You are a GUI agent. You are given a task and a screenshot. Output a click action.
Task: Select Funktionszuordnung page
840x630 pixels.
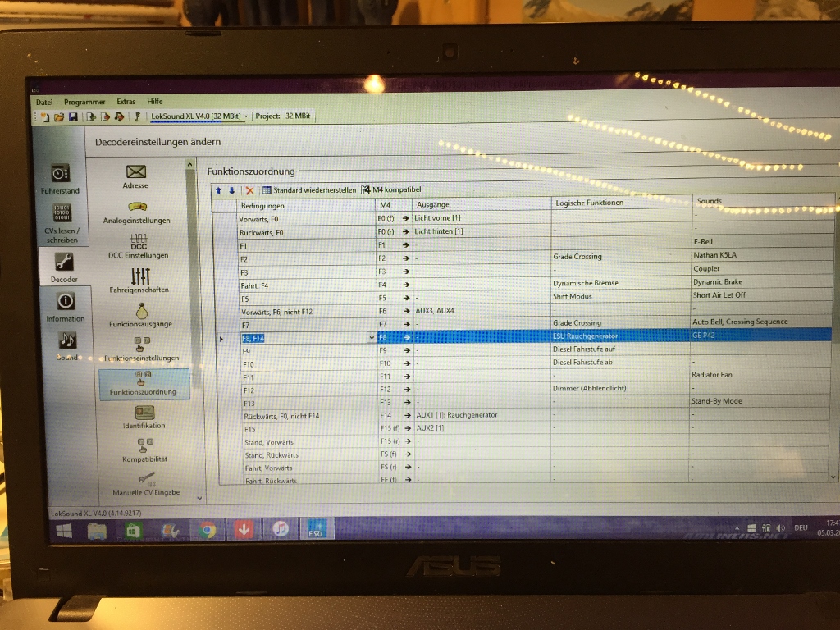pyautogui.click(x=144, y=383)
